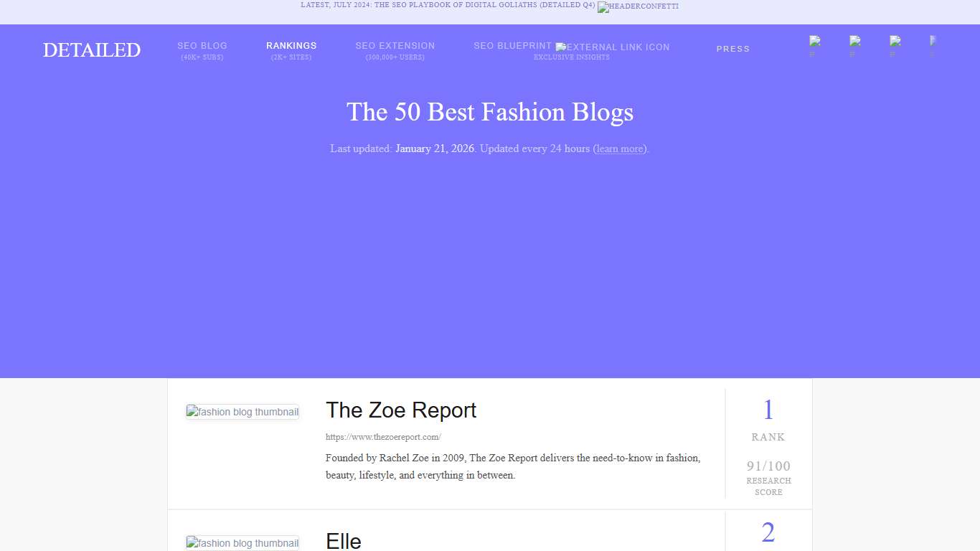The width and height of the screenshot is (980, 551).
Task: Open the learn more link
Action: click(619, 149)
